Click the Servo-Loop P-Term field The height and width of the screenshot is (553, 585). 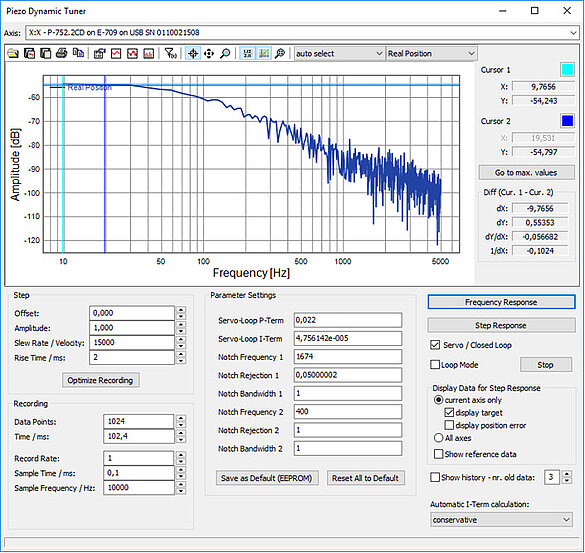pyautogui.click(x=348, y=320)
